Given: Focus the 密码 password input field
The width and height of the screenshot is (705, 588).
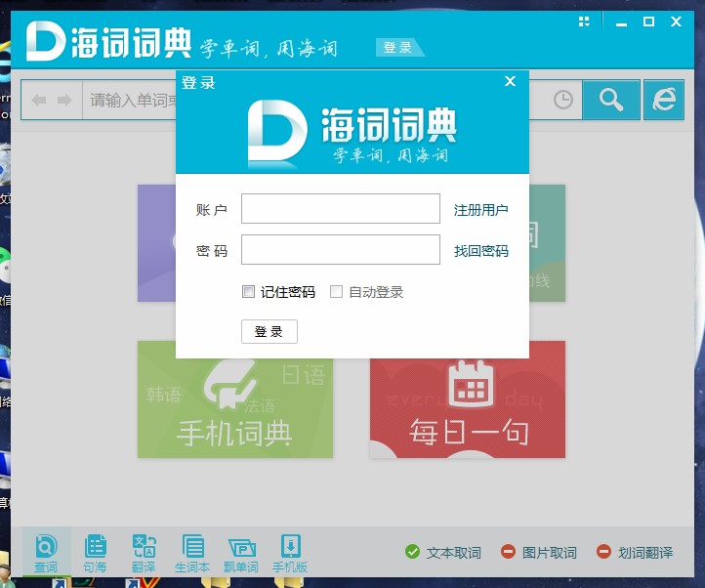Looking at the screenshot, I should coord(341,249).
